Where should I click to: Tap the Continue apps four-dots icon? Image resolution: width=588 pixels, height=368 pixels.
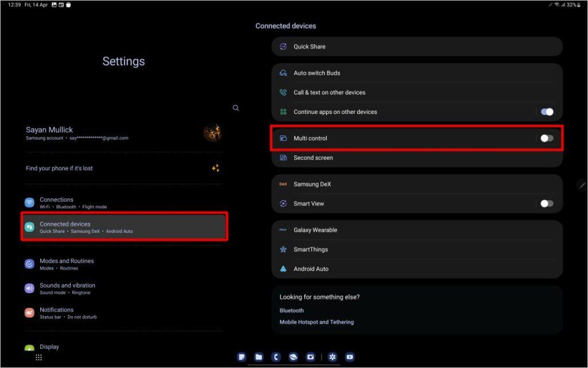coord(283,112)
